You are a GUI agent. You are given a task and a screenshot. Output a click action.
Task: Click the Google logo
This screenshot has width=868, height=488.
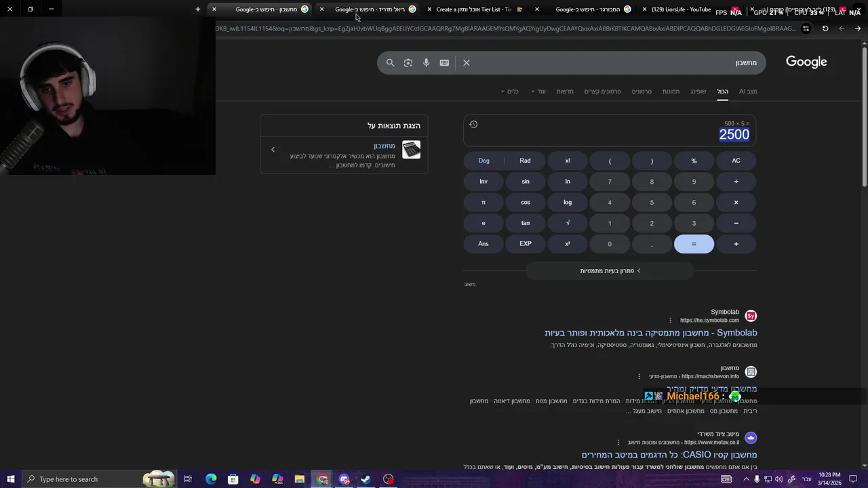click(806, 62)
